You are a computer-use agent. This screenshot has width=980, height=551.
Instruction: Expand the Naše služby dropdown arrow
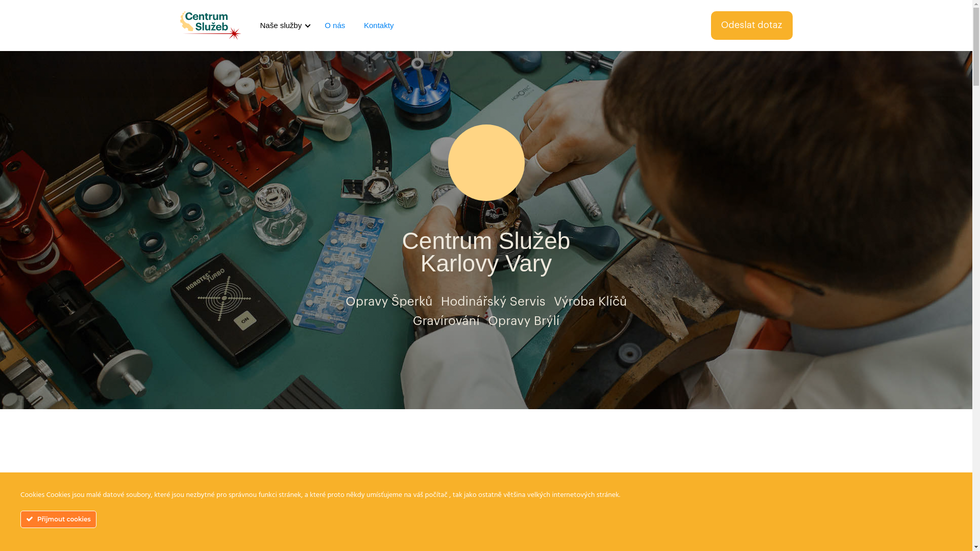[308, 26]
